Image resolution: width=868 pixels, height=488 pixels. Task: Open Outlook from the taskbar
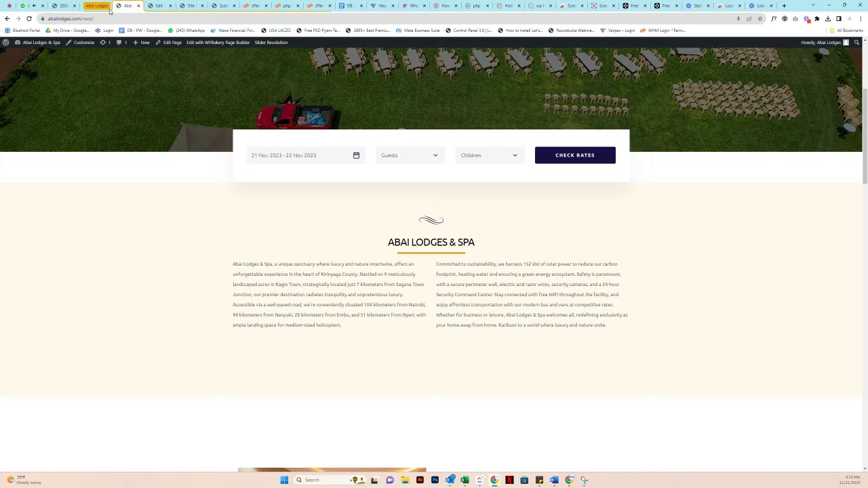coord(450,480)
